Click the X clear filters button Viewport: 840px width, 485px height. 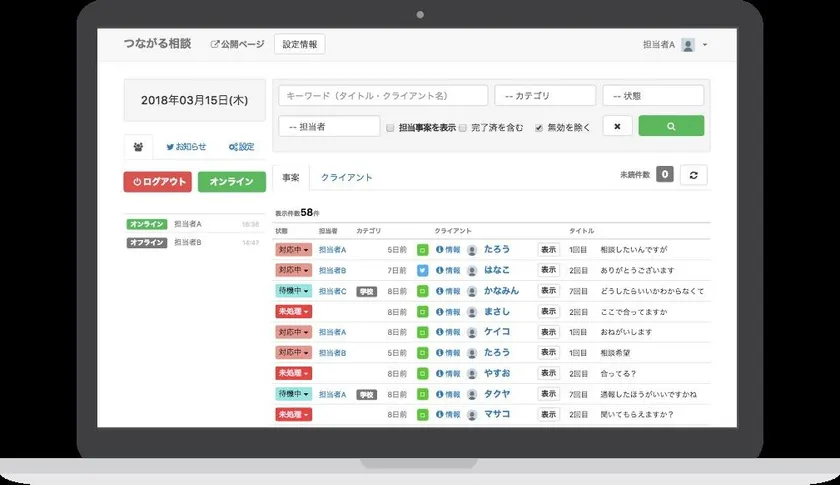[617, 126]
